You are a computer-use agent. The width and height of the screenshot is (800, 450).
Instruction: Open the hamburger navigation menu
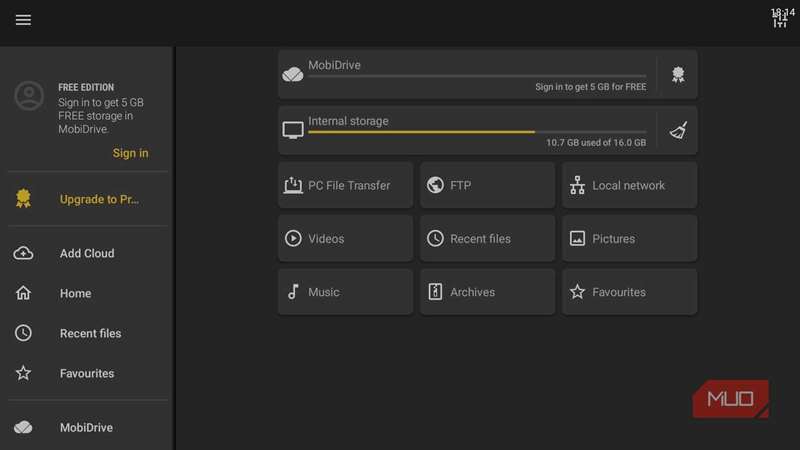pyautogui.click(x=23, y=20)
